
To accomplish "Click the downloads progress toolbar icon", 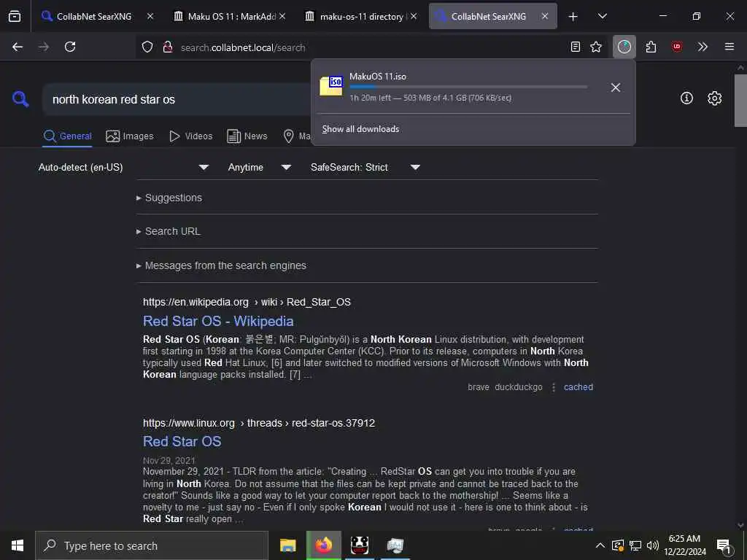I will pos(624,47).
